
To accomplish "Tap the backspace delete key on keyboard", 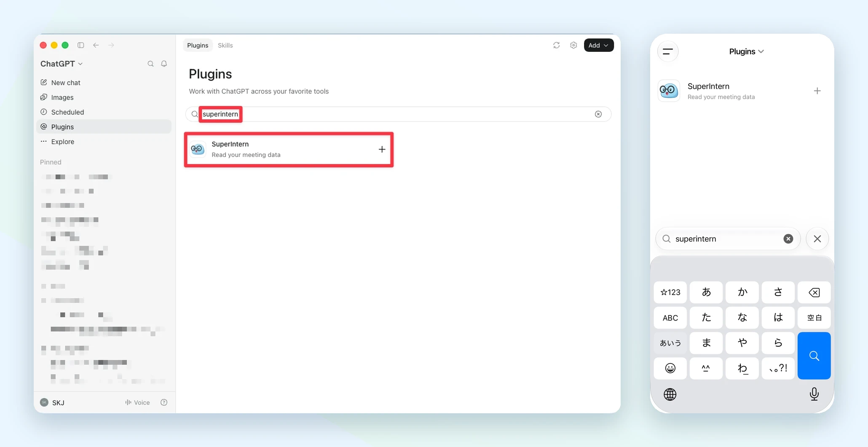I will pos(814,292).
